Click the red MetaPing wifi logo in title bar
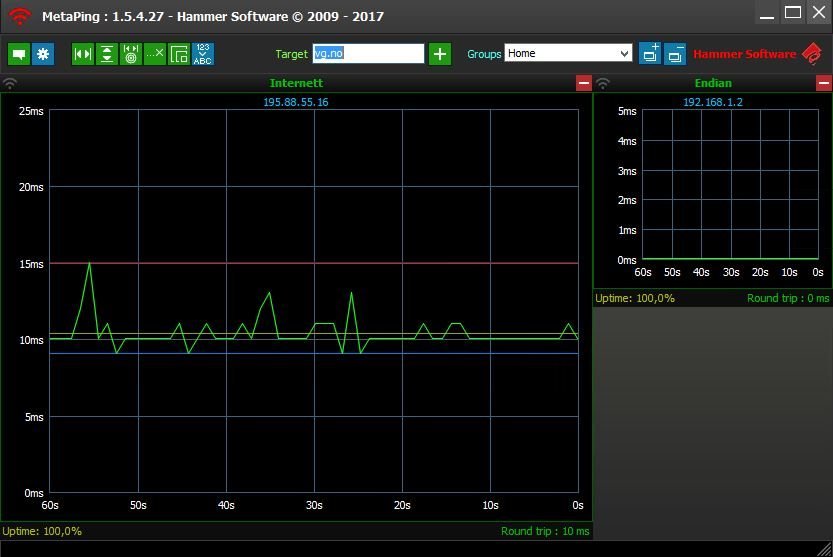The height and width of the screenshot is (557, 833). point(20,16)
